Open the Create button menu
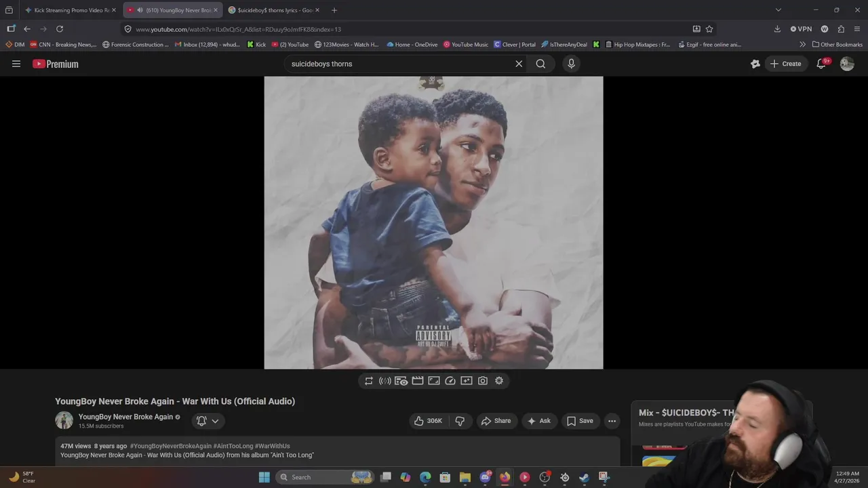The width and height of the screenshot is (868, 488). [x=785, y=64]
